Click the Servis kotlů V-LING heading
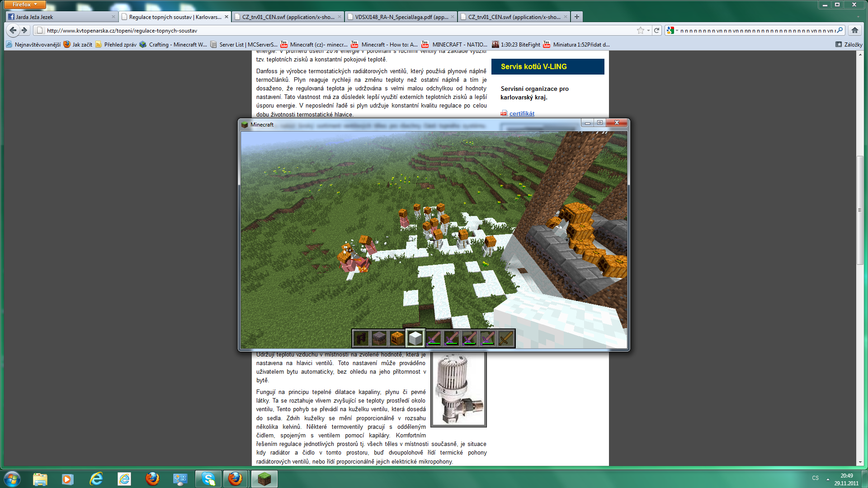The image size is (868, 488). (x=533, y=66)
